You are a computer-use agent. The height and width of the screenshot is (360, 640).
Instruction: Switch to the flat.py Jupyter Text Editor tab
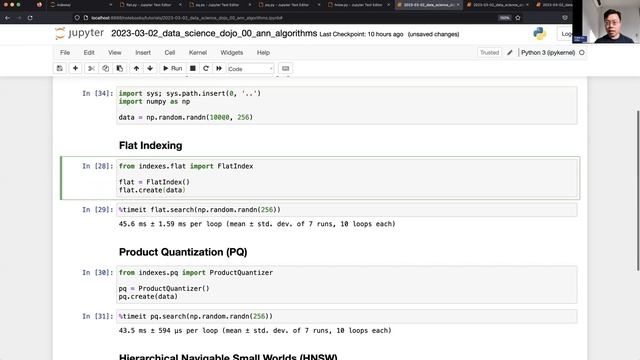pos(149,5)
